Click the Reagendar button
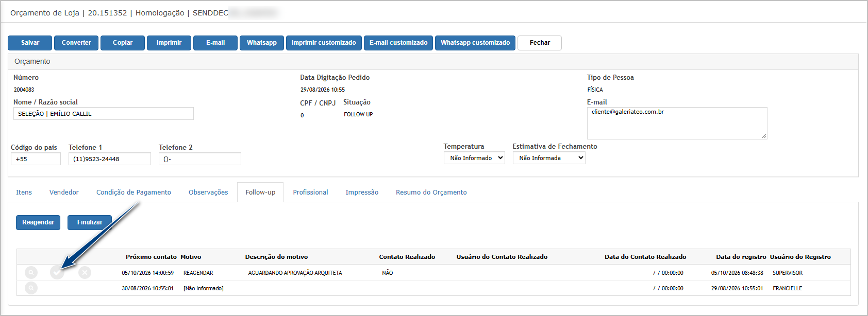 (x=38, y=222)
